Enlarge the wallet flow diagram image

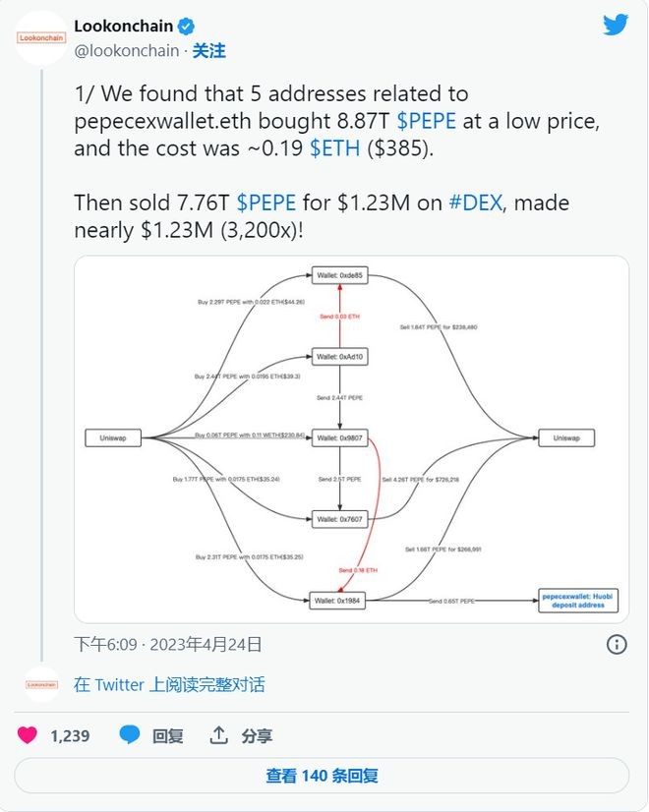[x=351, y=438]
